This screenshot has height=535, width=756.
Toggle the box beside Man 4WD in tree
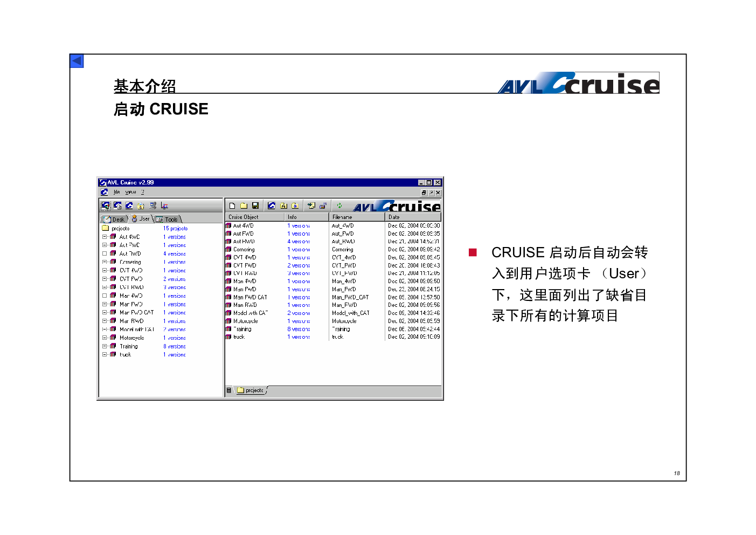[x=105, y=296]
